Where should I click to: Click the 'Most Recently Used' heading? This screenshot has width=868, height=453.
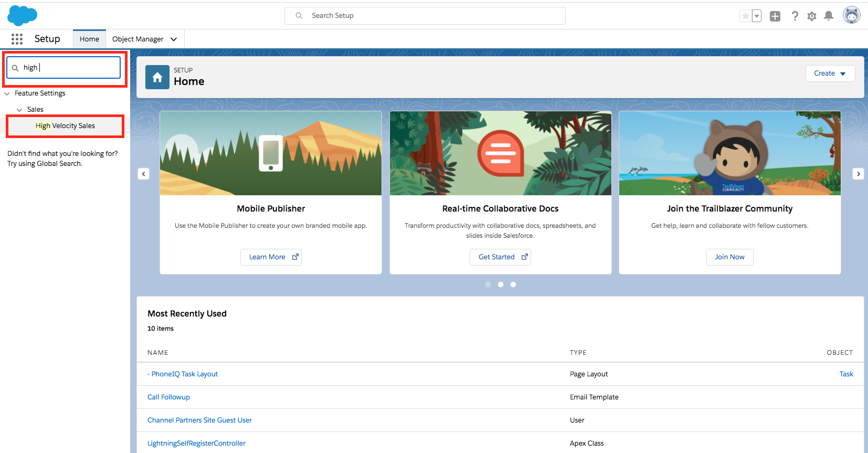point(187,313)
